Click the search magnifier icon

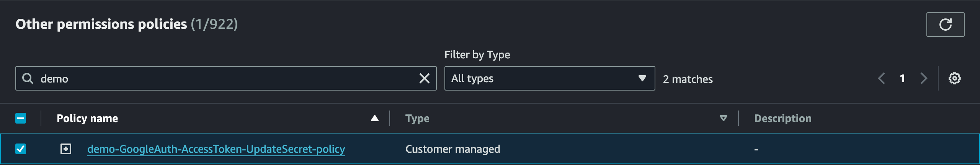click(28, 78)
